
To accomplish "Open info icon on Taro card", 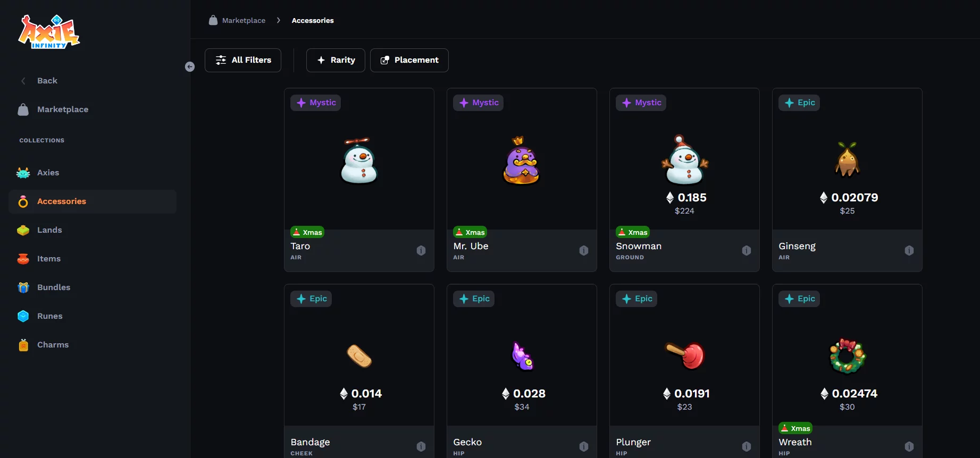I will [x=421, y=250].
